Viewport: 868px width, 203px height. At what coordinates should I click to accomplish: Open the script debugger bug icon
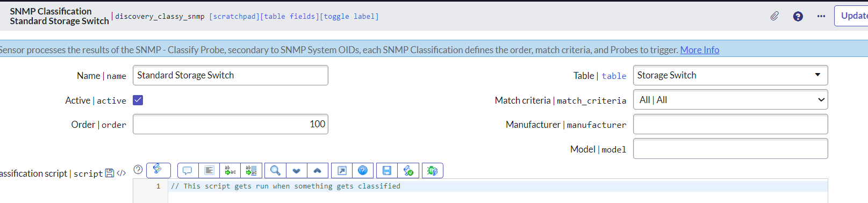(432, 171)
